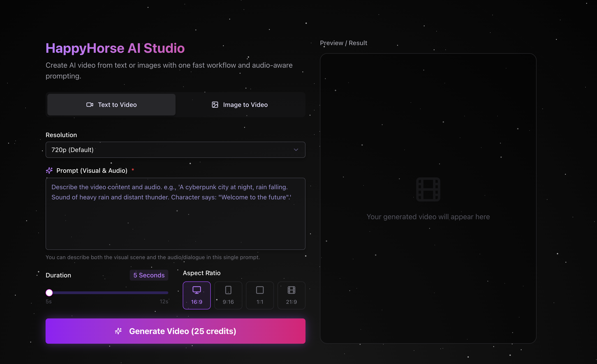The height and width of the screenshot is (364, 597).
Task: Click the sparkle icon on Generate Video button
Action: (118, 331)
